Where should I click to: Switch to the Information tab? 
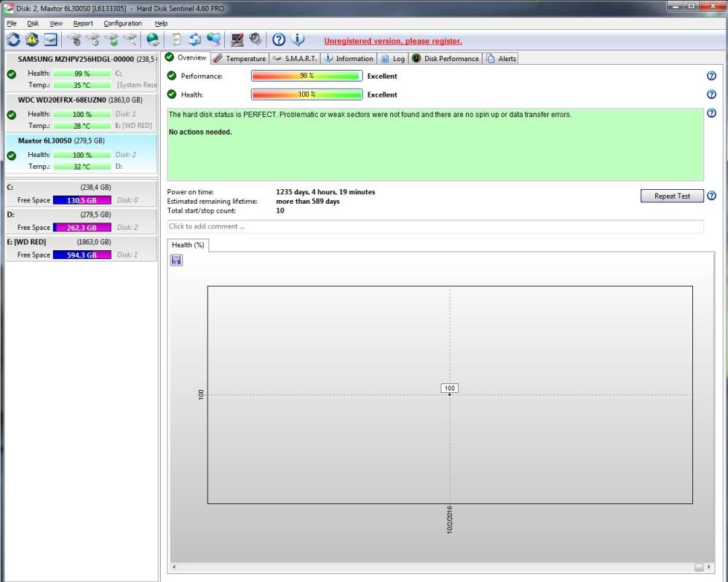coord(349,58)
